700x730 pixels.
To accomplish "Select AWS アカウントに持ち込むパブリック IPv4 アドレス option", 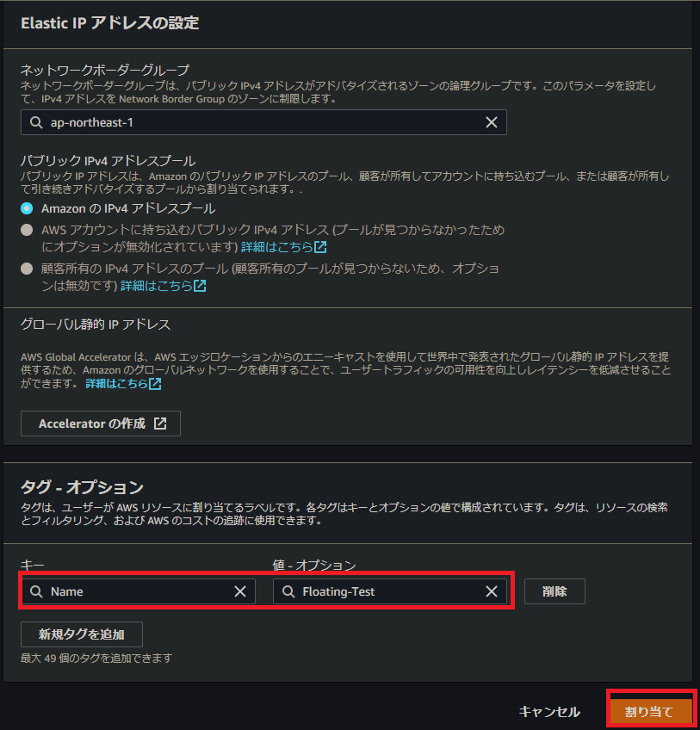I will point(27,230).
